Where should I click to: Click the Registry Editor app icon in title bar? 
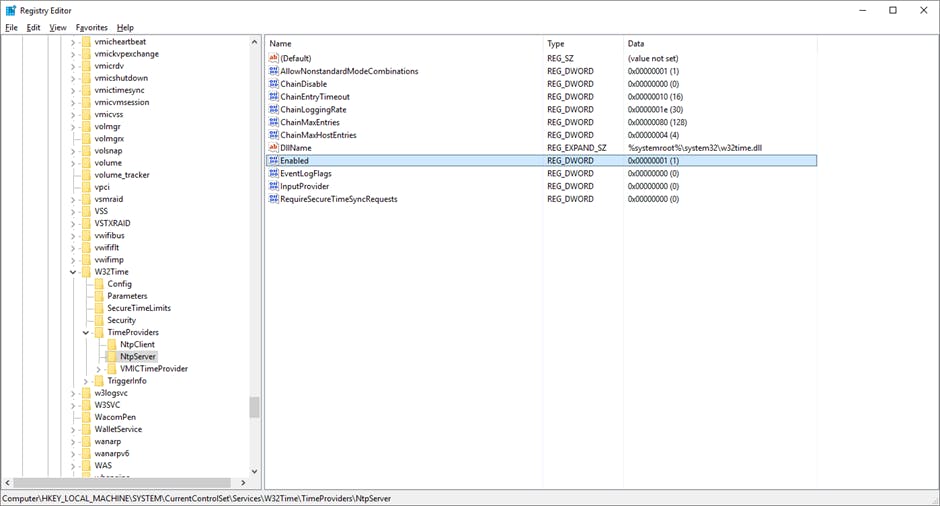pos(10,10)
